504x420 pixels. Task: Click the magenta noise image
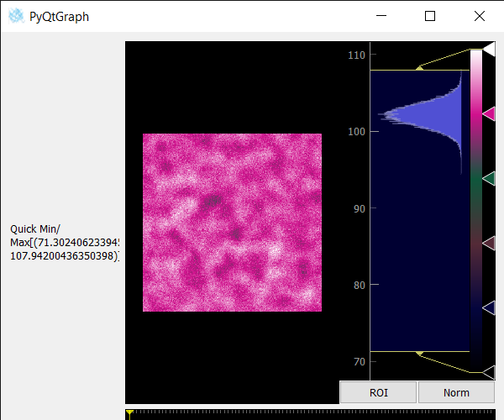pyautogui.click(x=232, y=223)
